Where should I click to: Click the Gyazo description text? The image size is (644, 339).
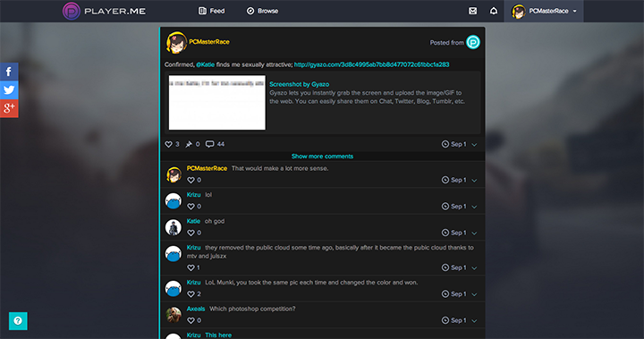(368, 97)
